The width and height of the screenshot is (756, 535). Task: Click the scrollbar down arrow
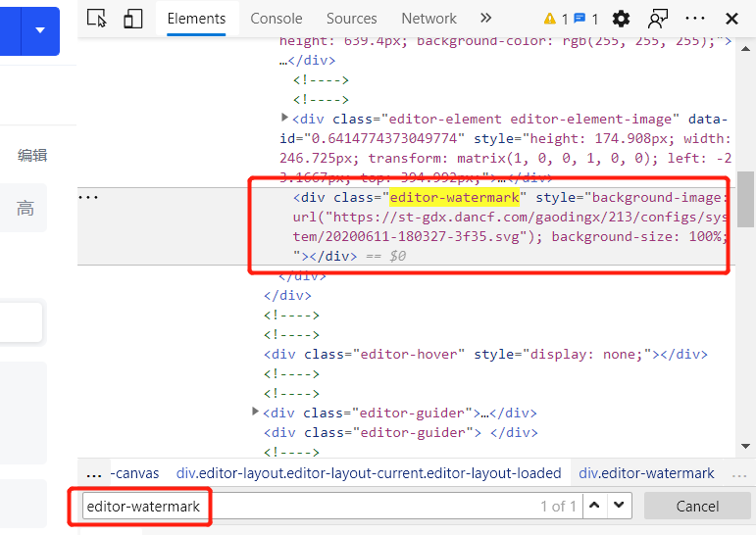click(745, 446)
